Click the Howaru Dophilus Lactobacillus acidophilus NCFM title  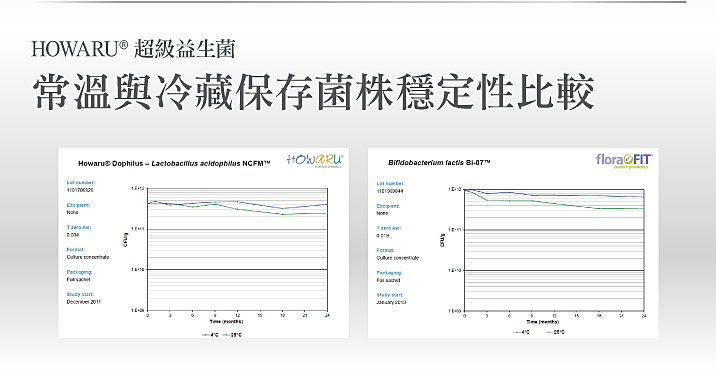point(174,163)
